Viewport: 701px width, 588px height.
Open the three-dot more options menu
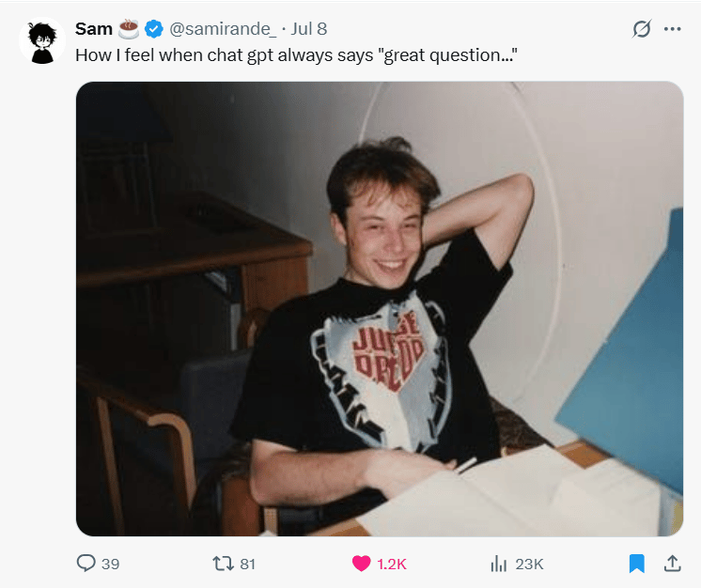(x=673, y=29)
